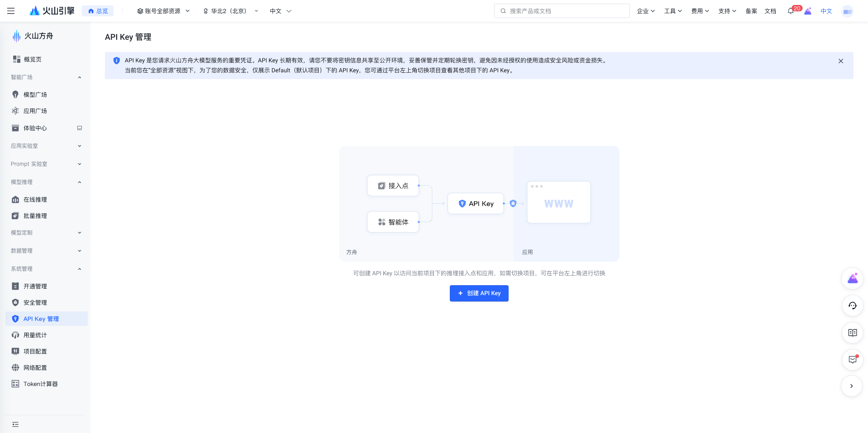Open the notifications bell showing 20 alerts
868x433 pixels.
click(792, 11)
